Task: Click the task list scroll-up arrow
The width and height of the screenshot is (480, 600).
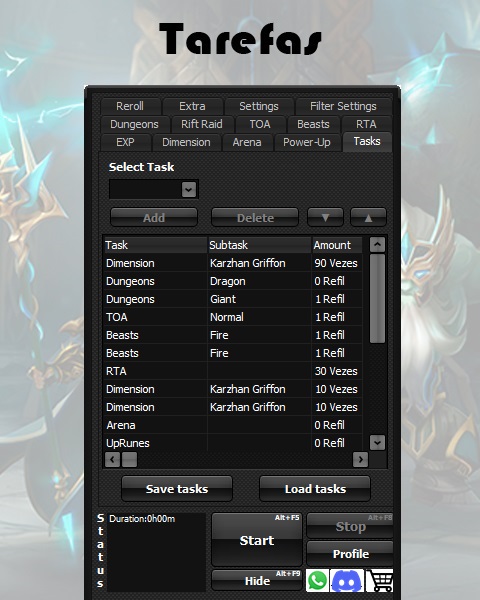Action: click(377, 245)
